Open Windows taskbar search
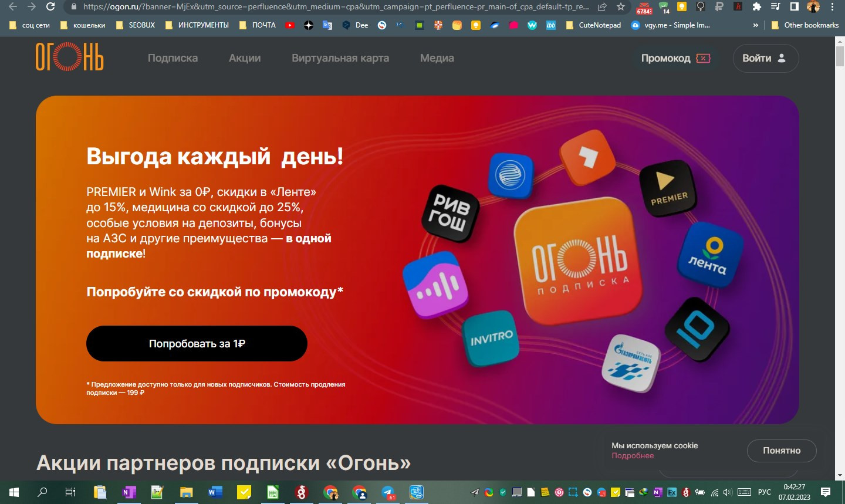 pyautogui.click(x=42, y=492)
